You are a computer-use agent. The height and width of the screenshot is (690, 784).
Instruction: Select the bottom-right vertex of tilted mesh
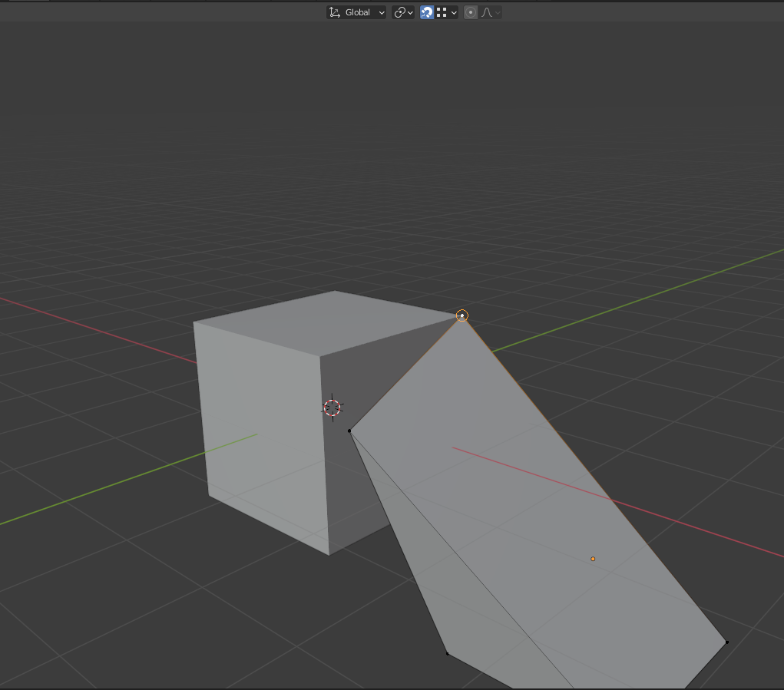click(726, 642)
